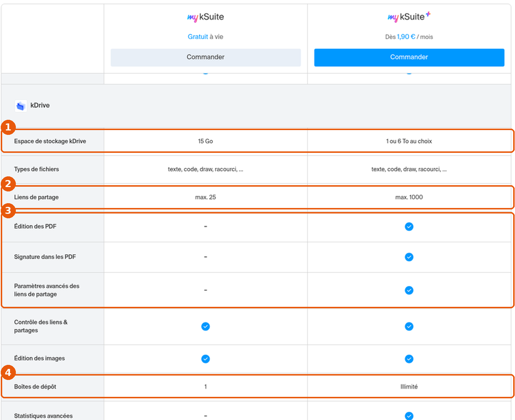Click free-plan checkmark for Édition des images

coord(206,359)
